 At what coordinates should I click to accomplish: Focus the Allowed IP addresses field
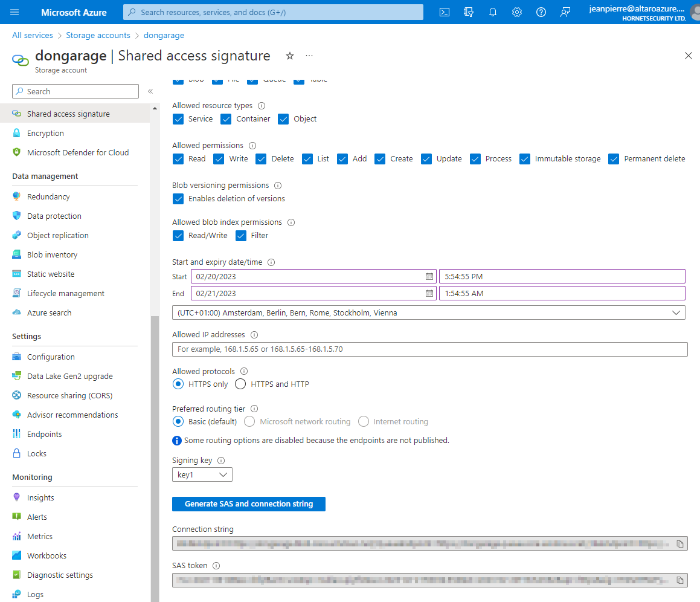click(429, 349)
